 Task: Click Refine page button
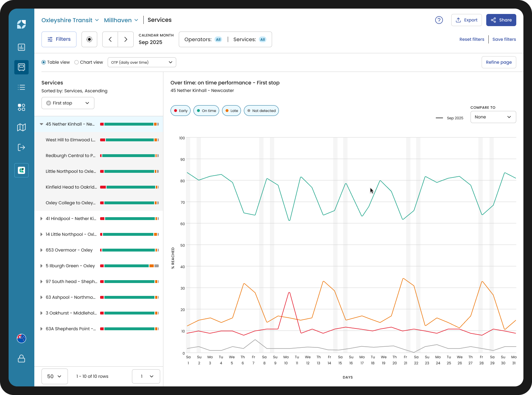[499, 62]
